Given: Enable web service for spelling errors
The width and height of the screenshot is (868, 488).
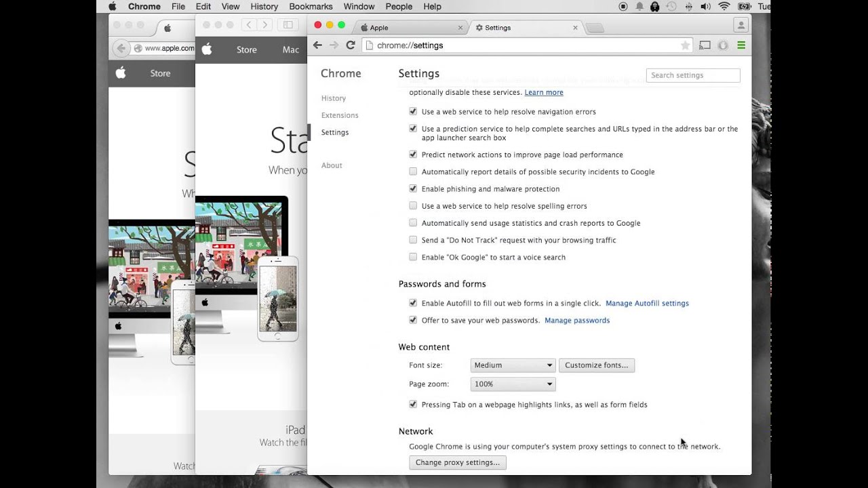Looking at the screenshot, I should pyautogui.click(x=413, y=205).
